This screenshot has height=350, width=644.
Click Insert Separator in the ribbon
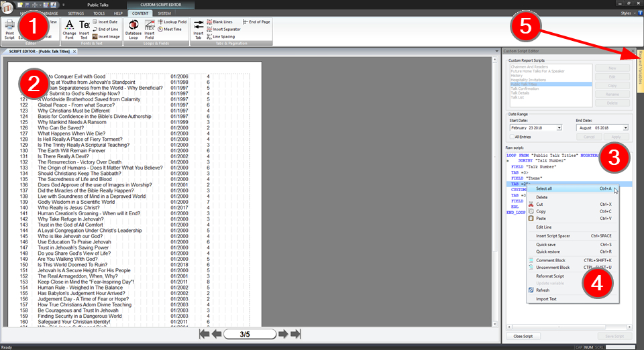click(x=223, y=29)
